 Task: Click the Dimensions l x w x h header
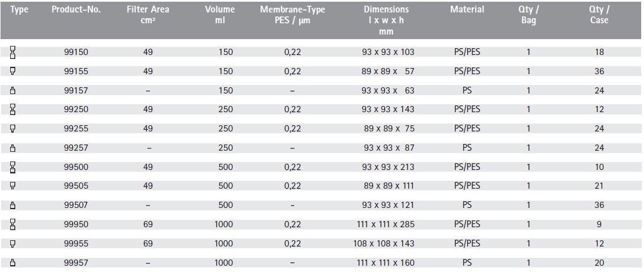(x=386, y=20)
